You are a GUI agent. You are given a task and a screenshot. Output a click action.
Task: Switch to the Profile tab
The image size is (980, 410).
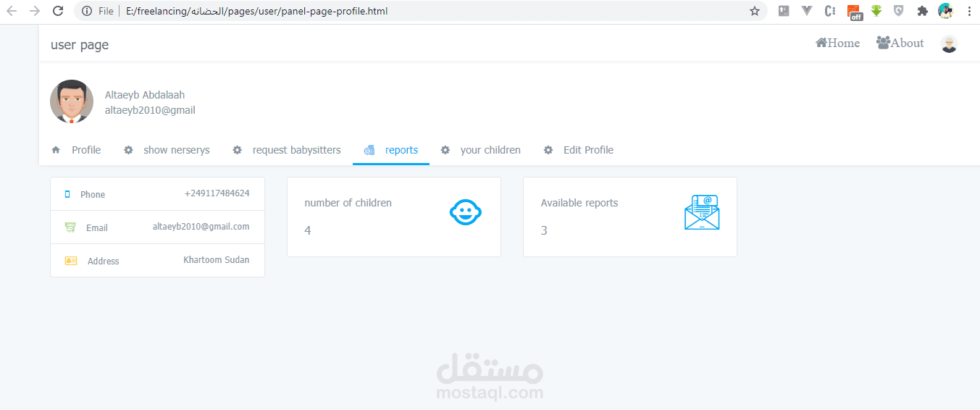tap(76, 150)
